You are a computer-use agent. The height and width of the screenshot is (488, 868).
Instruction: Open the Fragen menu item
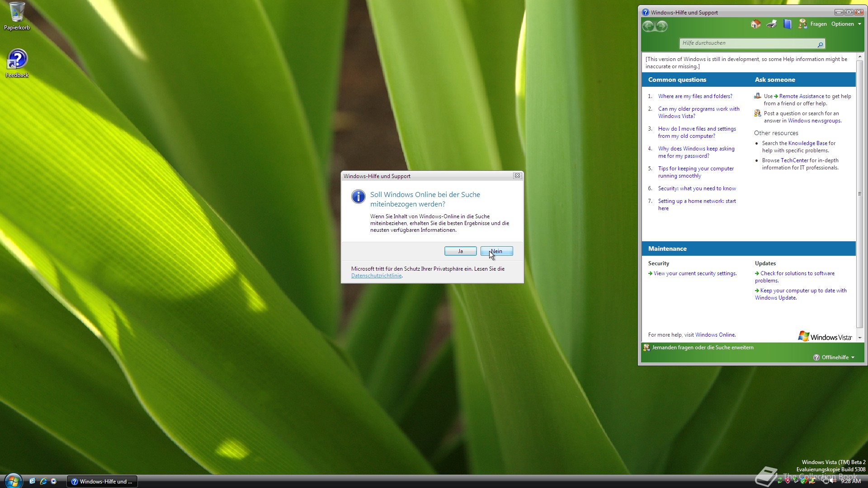pos(818,24)
